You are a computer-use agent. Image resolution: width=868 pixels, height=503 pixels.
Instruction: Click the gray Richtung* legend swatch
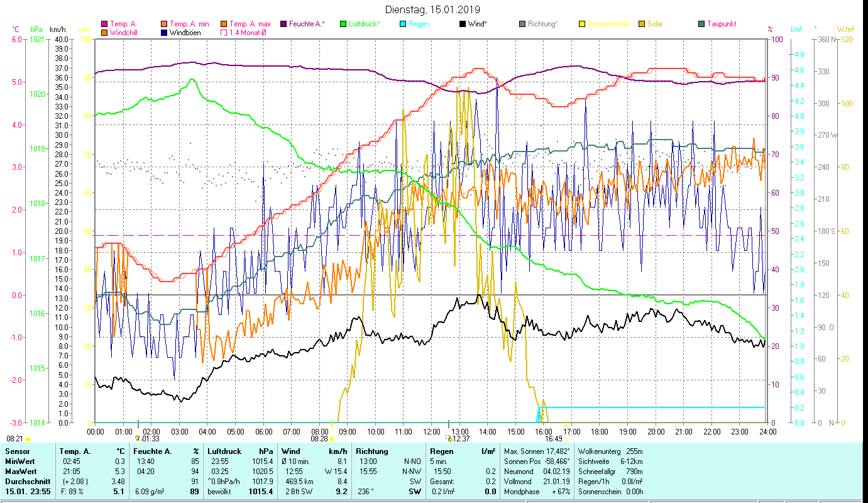(x=522, y=24)
